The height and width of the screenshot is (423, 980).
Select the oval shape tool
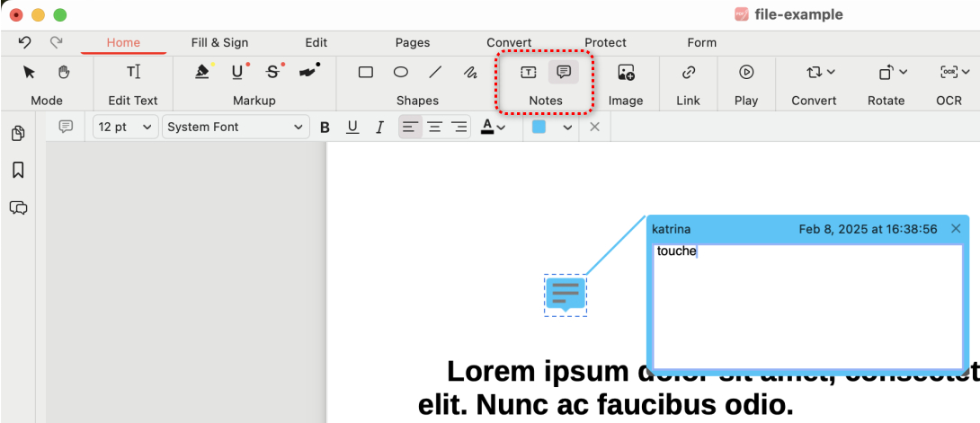pos(401,72)
